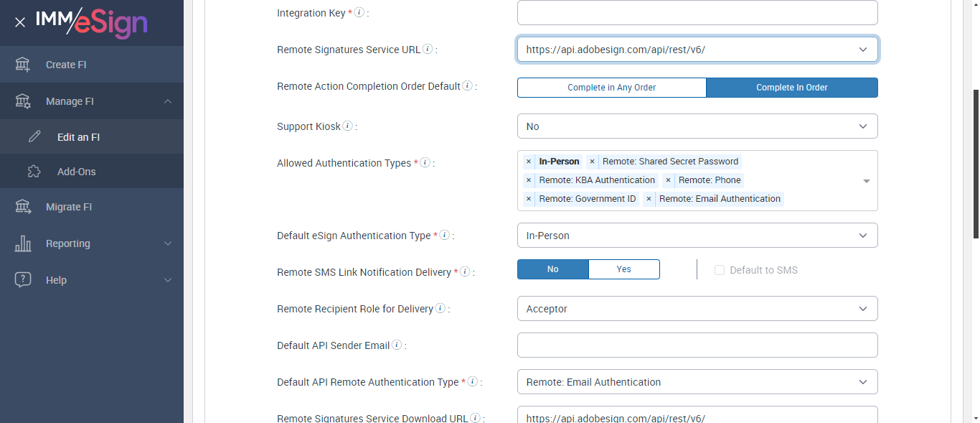Remove the Remote: Phone authentication tag
Screen dimensions: 980x423
[668, 180]
